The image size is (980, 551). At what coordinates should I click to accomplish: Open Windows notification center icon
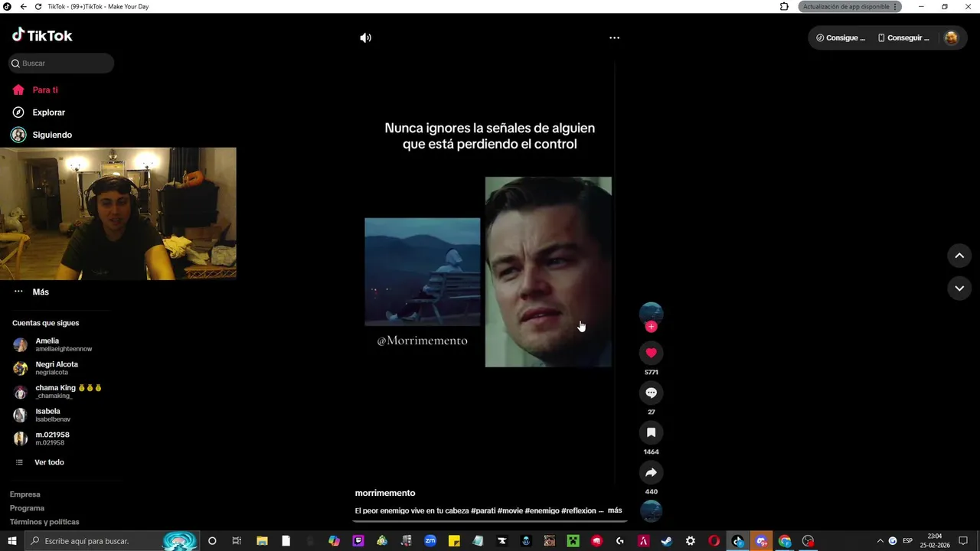pyautogui.click(x=963, y=541)
